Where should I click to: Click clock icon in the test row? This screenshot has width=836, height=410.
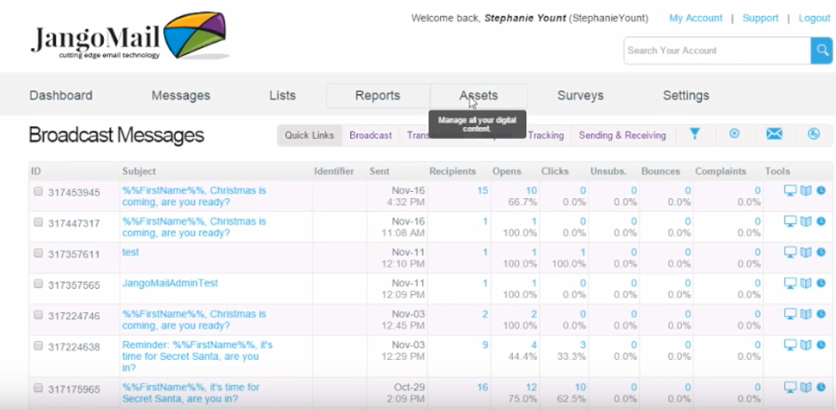tap(821, 252)
